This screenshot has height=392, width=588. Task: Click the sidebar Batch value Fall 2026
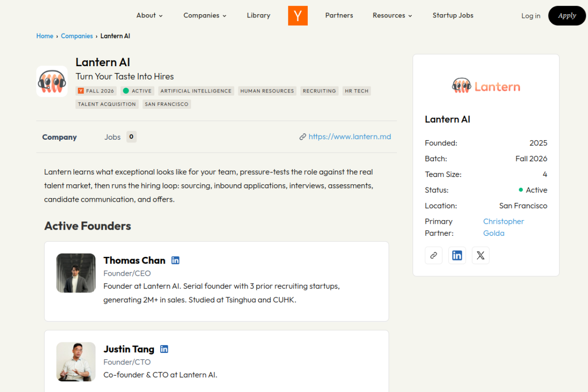tap(531, 159)
